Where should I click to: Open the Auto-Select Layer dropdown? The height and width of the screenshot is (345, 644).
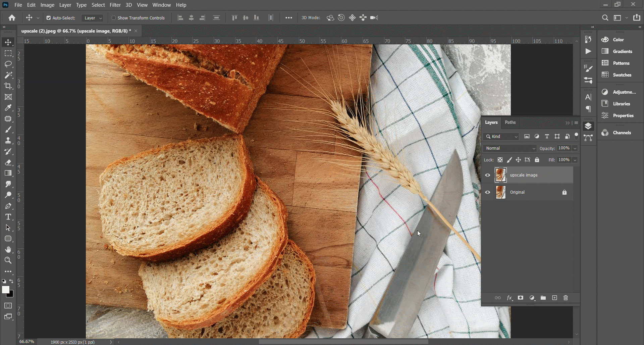[92, 18]
